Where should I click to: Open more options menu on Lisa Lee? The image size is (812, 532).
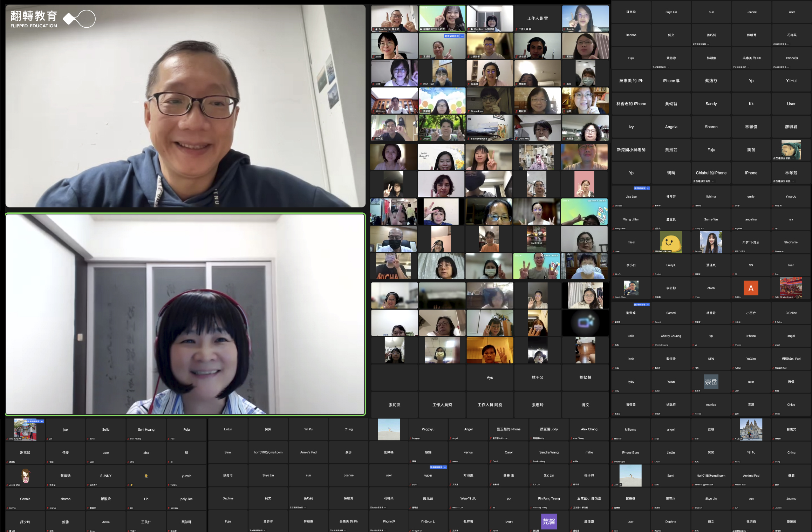(648, 188)
